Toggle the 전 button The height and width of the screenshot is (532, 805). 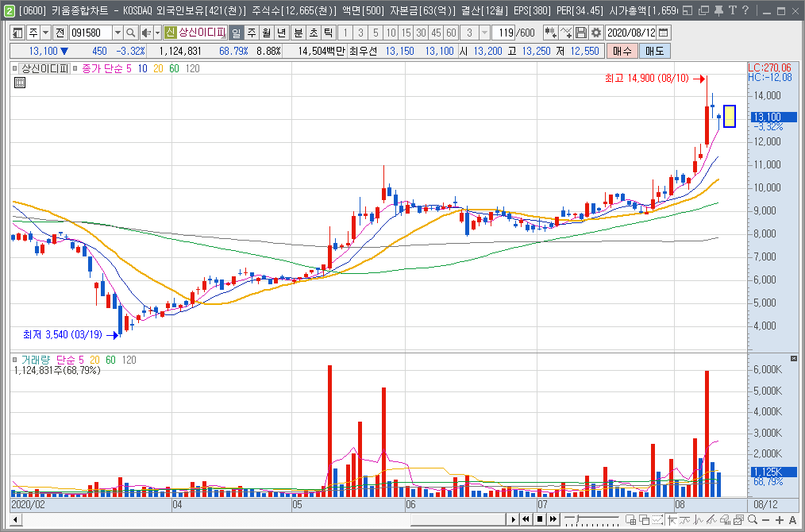click(x=60, y=33)
